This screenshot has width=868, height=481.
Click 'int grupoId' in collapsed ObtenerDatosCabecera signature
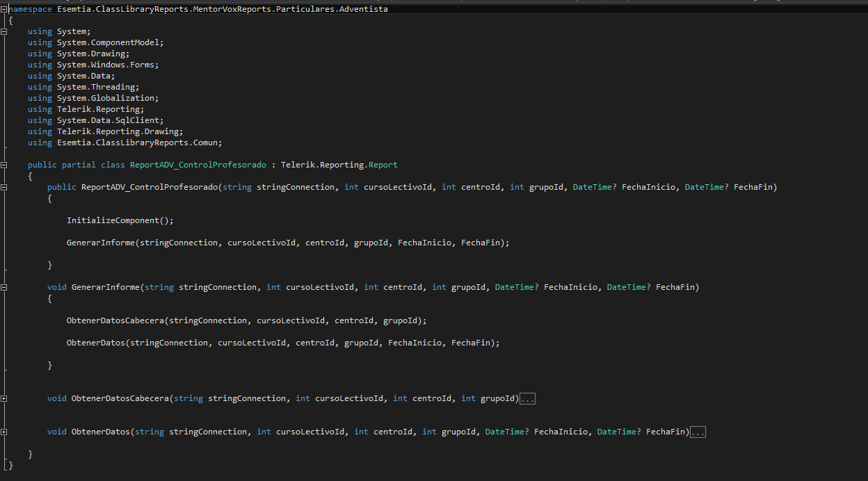[489, 398]
